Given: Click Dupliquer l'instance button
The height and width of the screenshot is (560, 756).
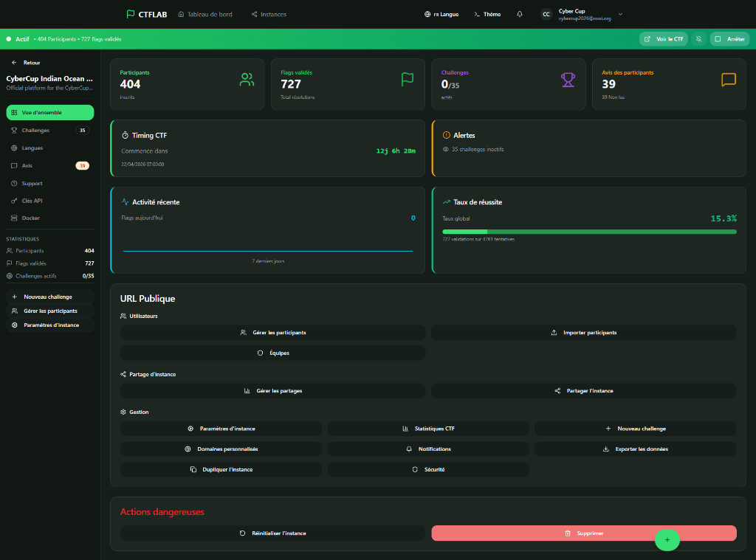Looking at the screenshot, I should click(x=221, y=469).
